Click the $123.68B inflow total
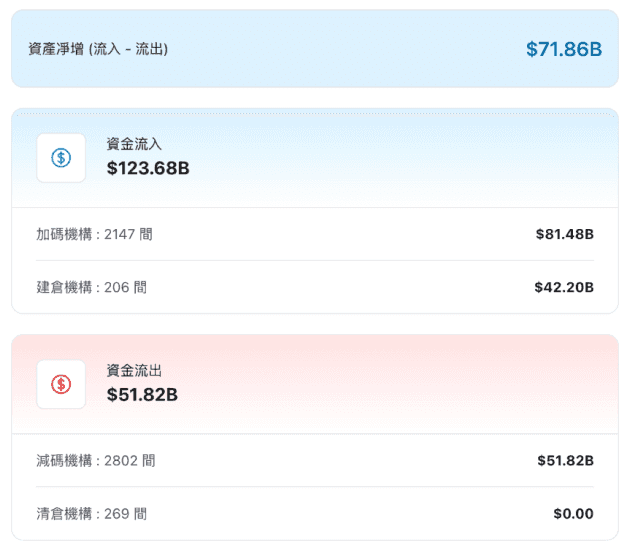 pos(148,168)
